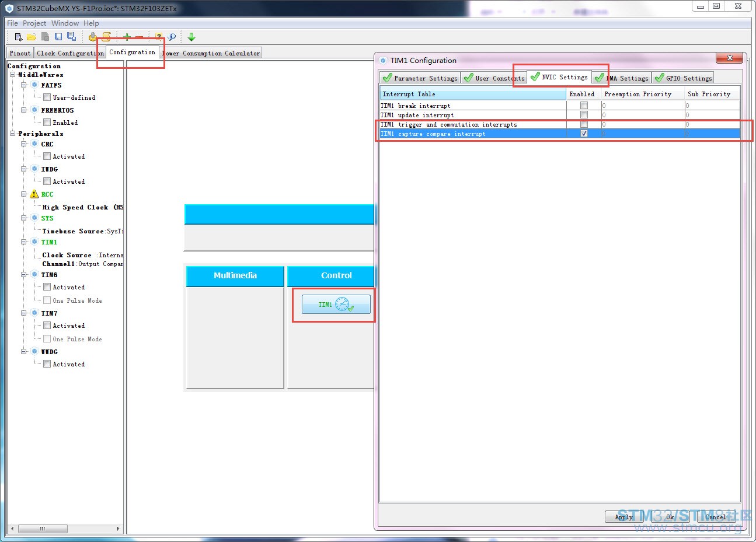This screenshot has height=542, width=756.
Task: Click the gear icon beside WWDG
Action: point(34,352)
